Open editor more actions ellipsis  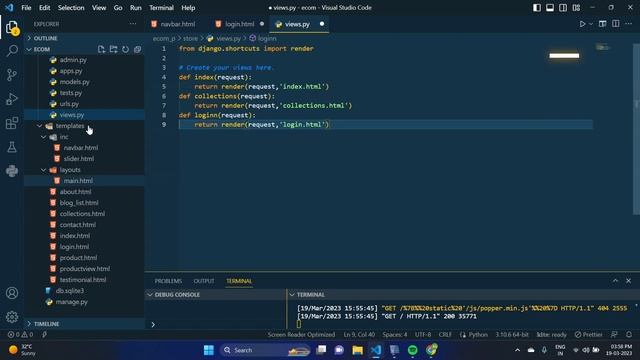[x=629, y=24]
